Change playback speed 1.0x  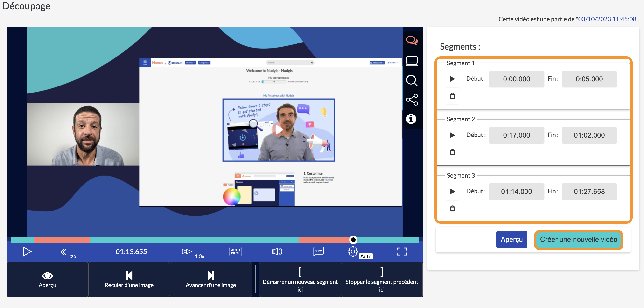[193, 253]
